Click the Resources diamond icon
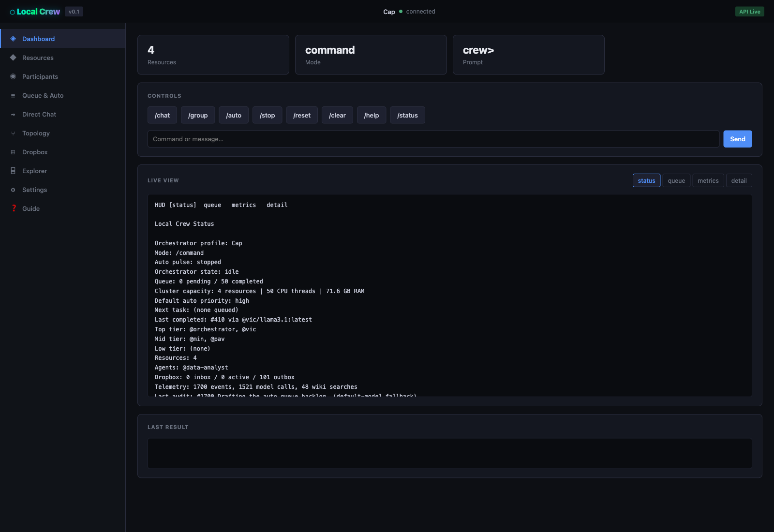 13,58
